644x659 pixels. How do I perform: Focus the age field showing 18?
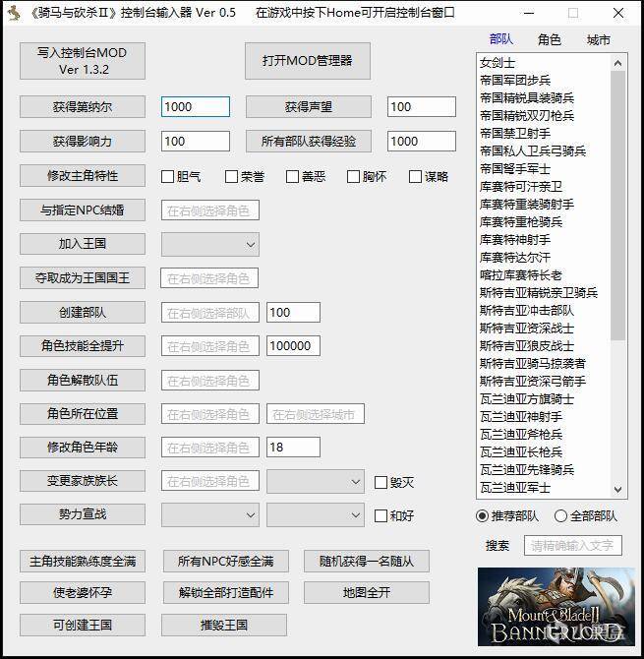(293, 448)
